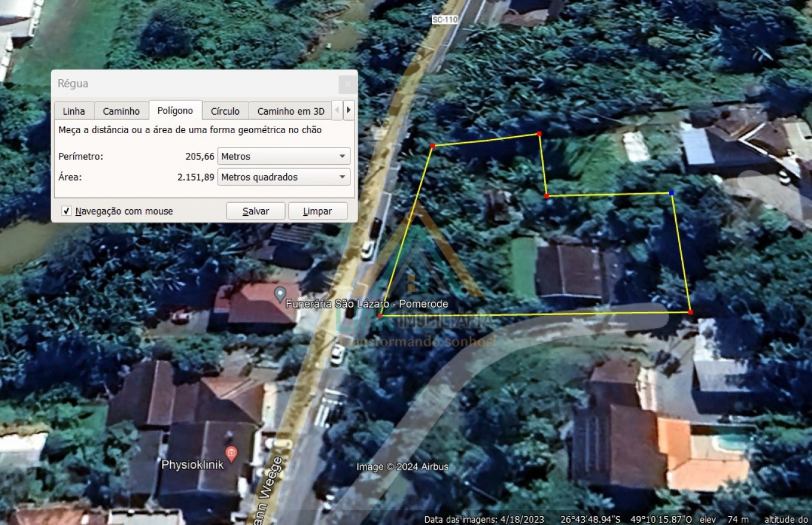Click the Funerária São Lázaro place marker
The width and height of the screenshot is (812, 525).
(280, 294)
